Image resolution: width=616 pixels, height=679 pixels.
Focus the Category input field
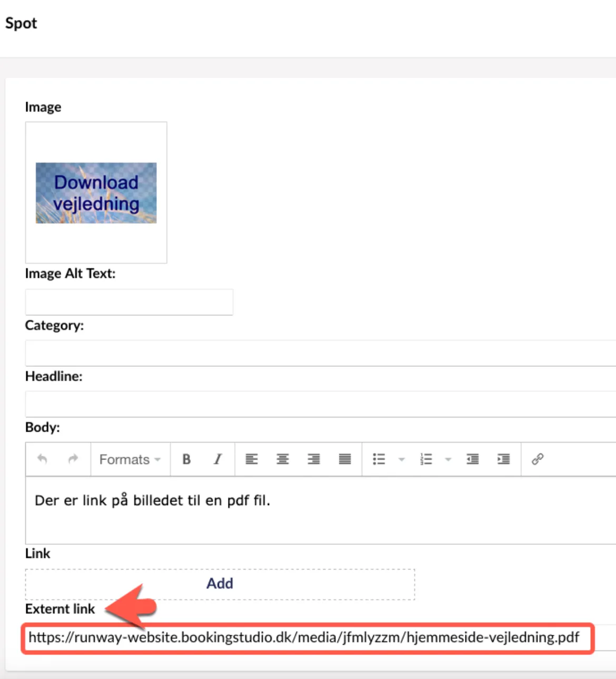pyautogui.click(x=320, y=353)
